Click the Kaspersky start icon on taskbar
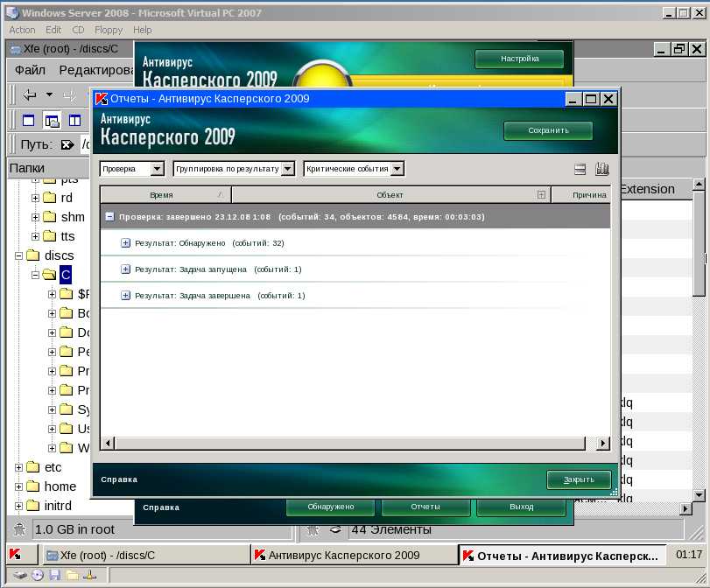This screenshot has width=710, height=588. (x=15, y=554)
